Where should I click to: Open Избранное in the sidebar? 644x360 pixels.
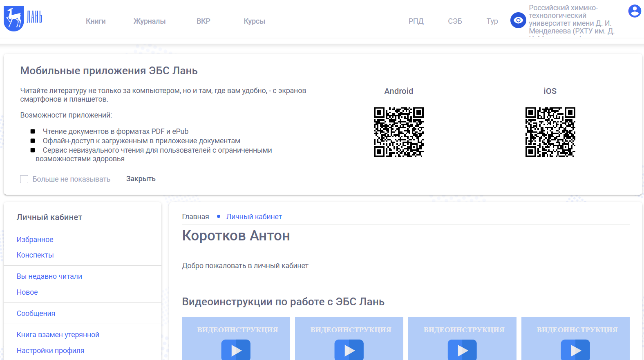pyautogui.click(x=35, y=240)
